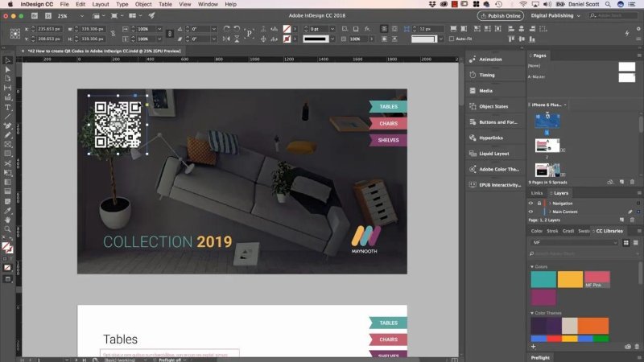
Task: Select the Hand tool
Action: click(7, 220)
